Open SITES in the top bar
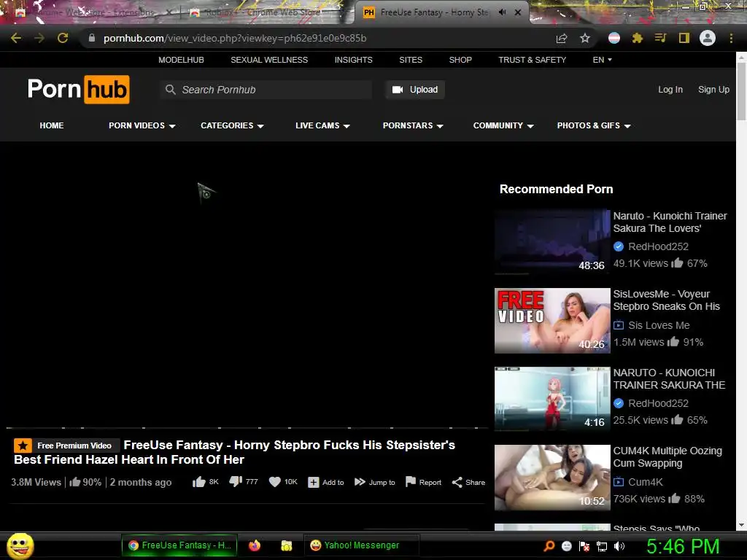This screenshot has height=560, width=747. (x=411, y=60)
